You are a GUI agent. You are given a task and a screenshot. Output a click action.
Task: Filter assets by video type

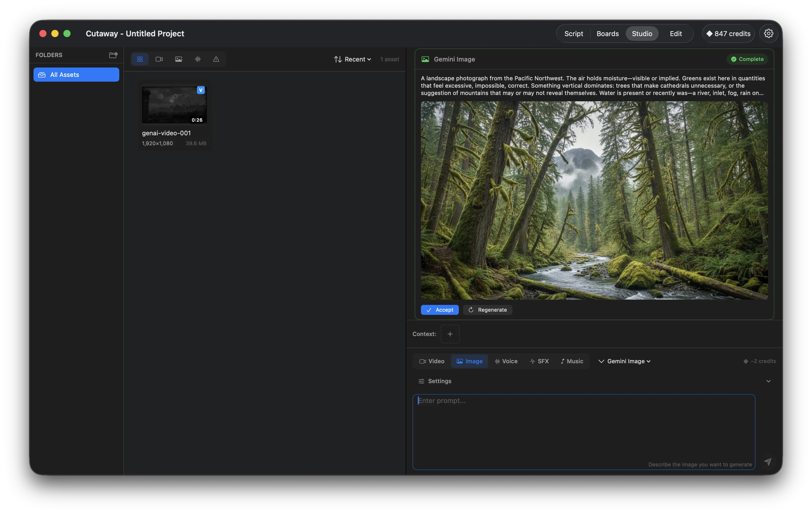coord(159,59)
